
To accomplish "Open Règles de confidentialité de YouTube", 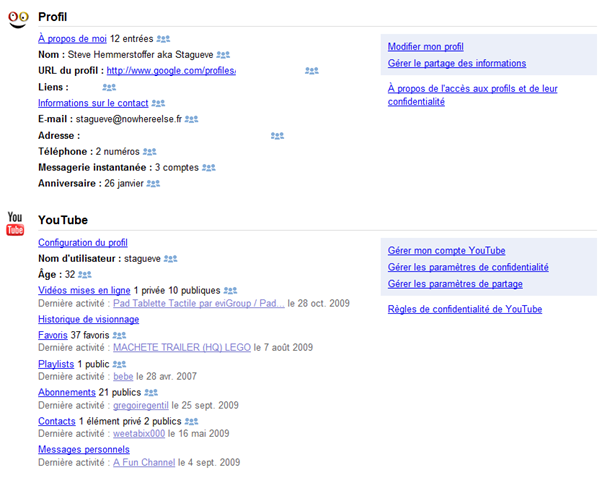I will coord(465,310).
